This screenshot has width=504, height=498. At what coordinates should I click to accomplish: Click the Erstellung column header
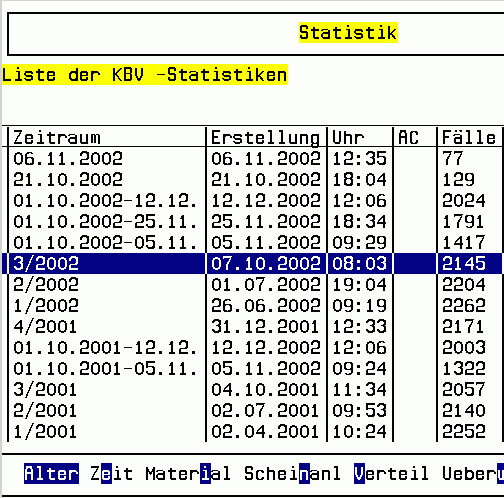265,138
